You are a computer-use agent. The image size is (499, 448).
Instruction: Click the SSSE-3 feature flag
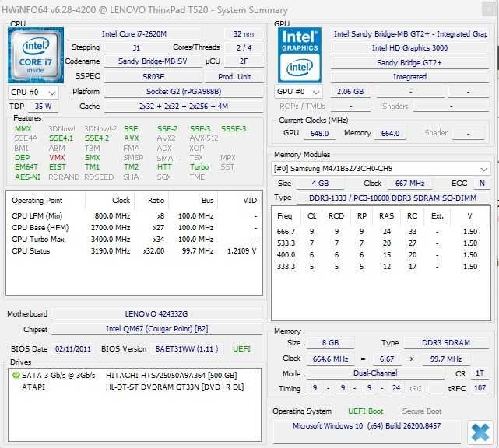[x=234, y=129]
